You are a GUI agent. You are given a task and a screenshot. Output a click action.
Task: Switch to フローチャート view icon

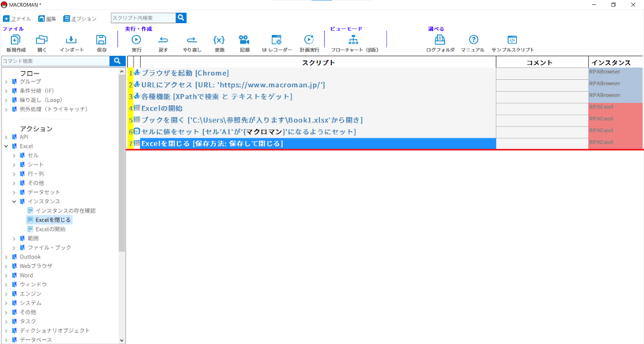[x=354, y=40]
